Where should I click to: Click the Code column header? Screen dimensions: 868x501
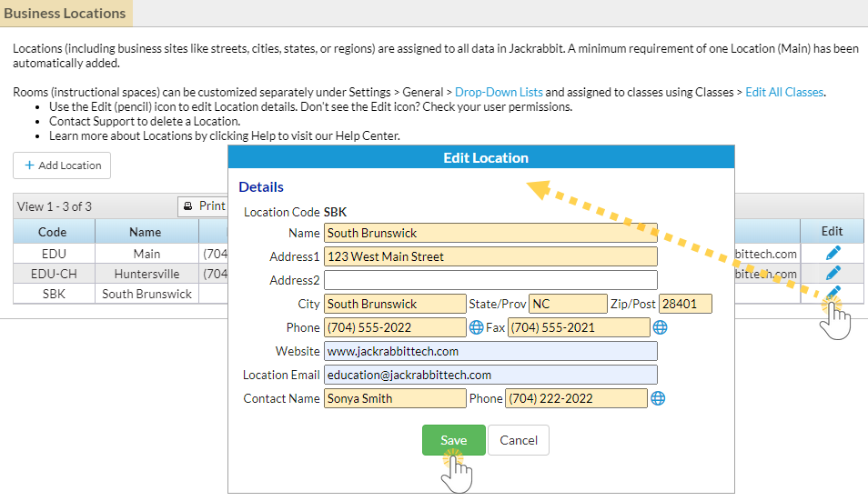pyautogui.click(x=53, y=232)
